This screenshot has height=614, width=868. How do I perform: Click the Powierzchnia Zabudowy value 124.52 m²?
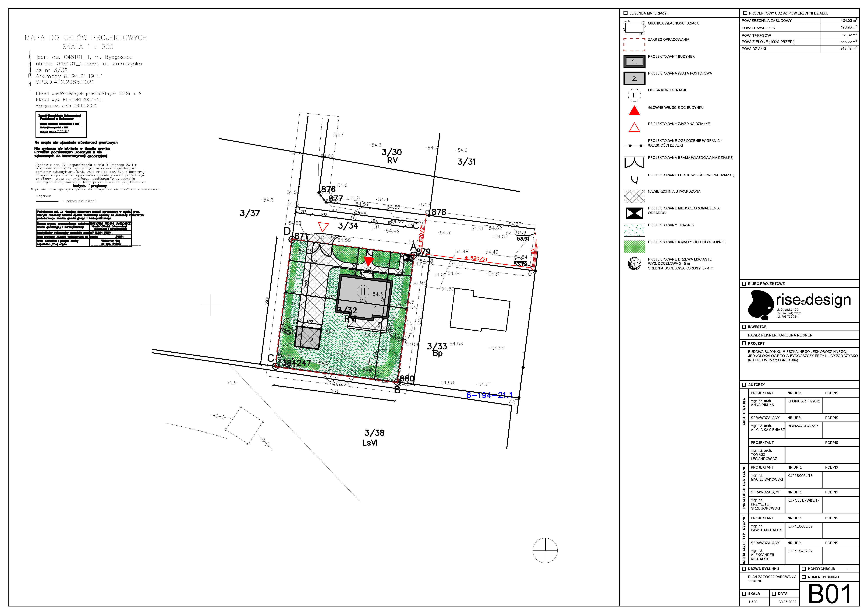pos(849,20)
